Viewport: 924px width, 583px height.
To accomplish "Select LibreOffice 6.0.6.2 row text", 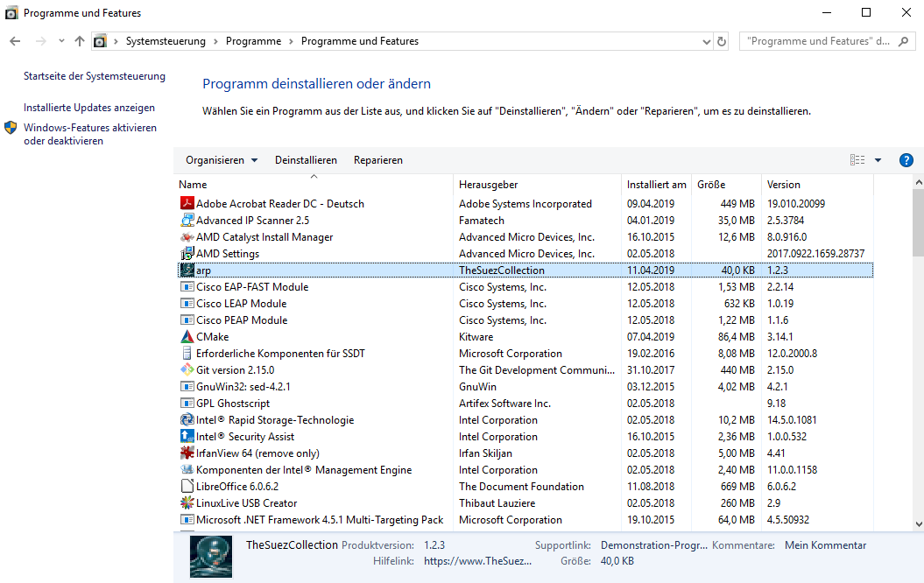I will pos(236,487).
